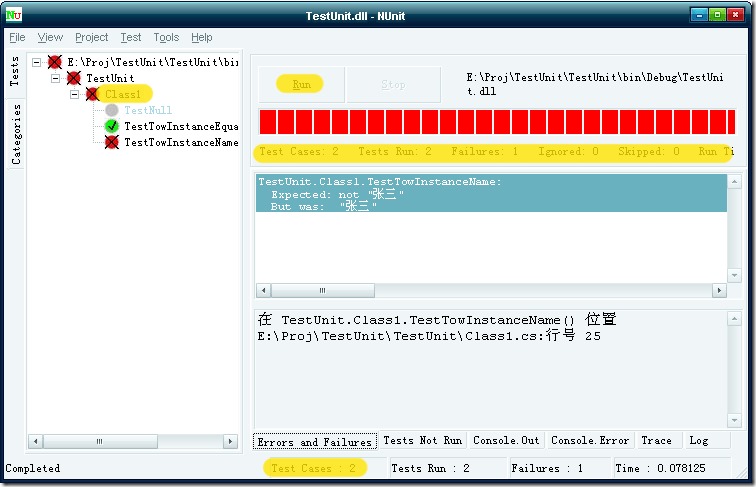The width and height of the screenshot is (756, 487).
Task: Collapse the TestUnit namespace node
Action: click(55, 78)
